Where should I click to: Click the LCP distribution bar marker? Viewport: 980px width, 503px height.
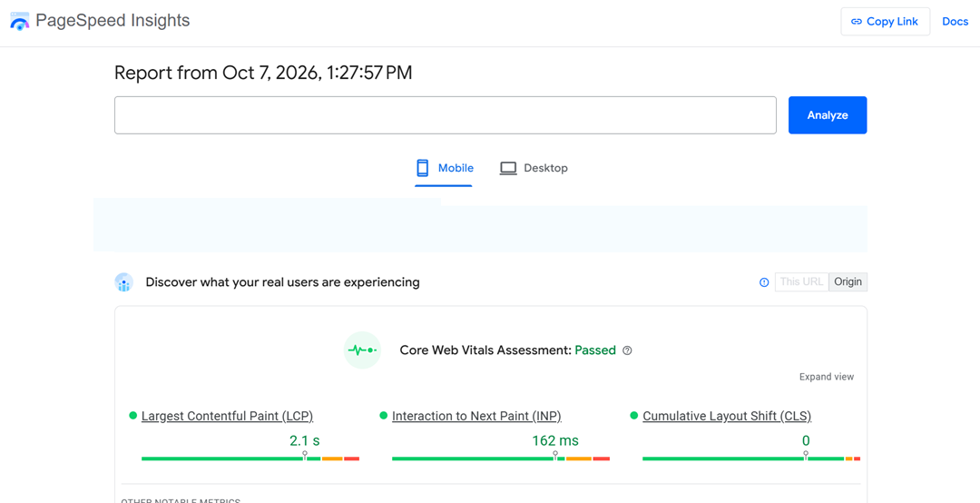click(x=305, y=455)
